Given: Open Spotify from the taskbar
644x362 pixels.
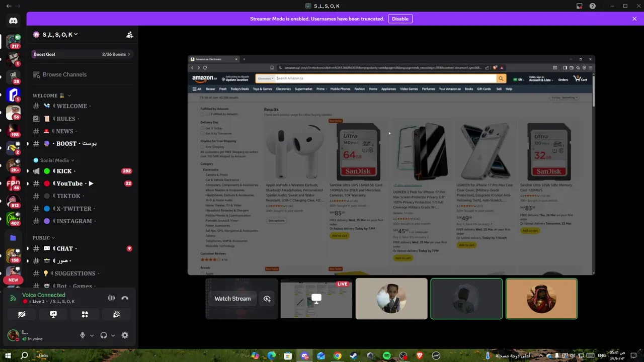Looking at the screenshot, I should pyautogui.click(x=386, y=355).
